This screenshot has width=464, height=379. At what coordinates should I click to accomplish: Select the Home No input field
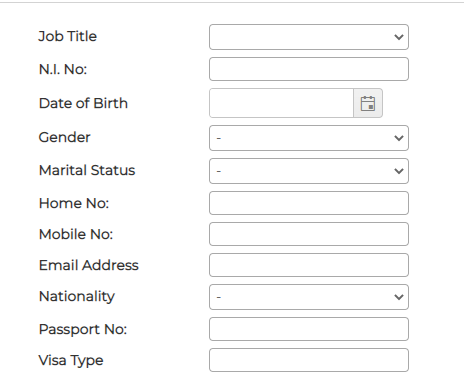[309, 203]
